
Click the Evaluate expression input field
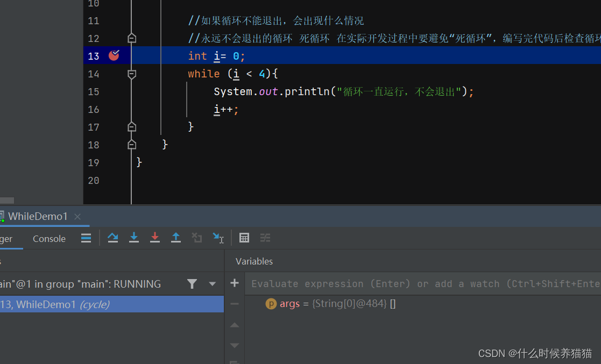click(377, 283)
